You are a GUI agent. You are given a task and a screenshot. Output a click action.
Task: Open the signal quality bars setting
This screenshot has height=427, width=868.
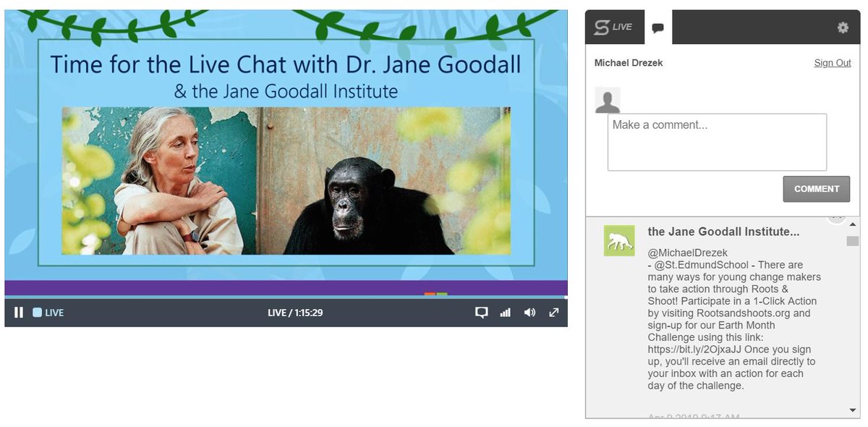[506, 313]
